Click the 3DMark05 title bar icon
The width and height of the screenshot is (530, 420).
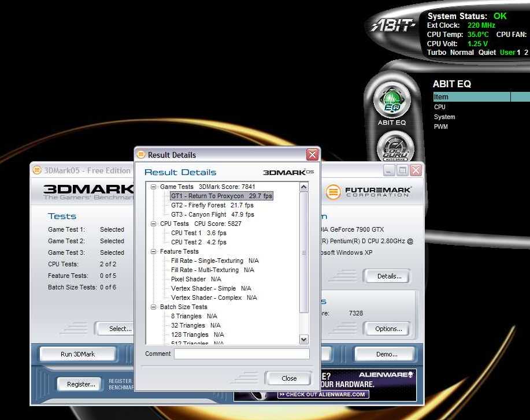(37, 170)
